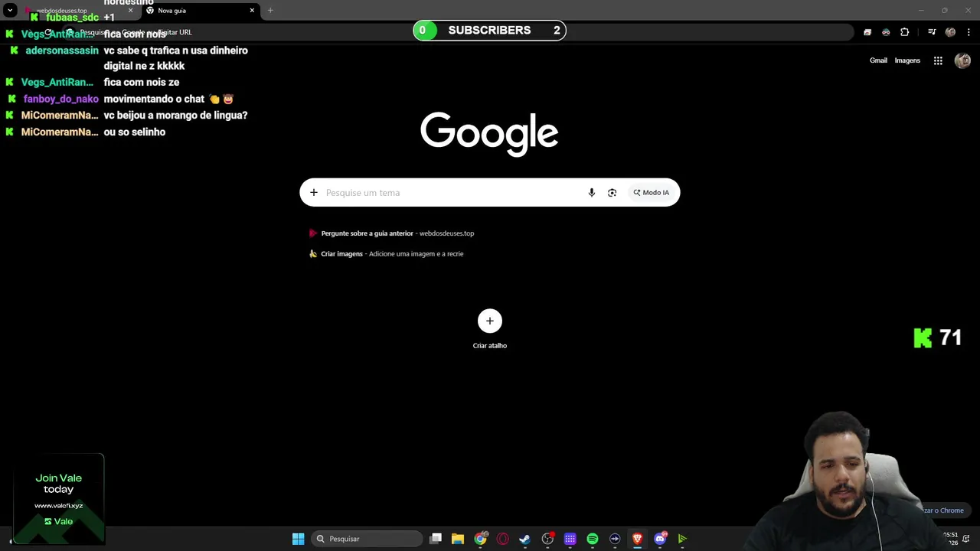
Task: Click the plus icon inside search box
Action: (x=313, y=193)
